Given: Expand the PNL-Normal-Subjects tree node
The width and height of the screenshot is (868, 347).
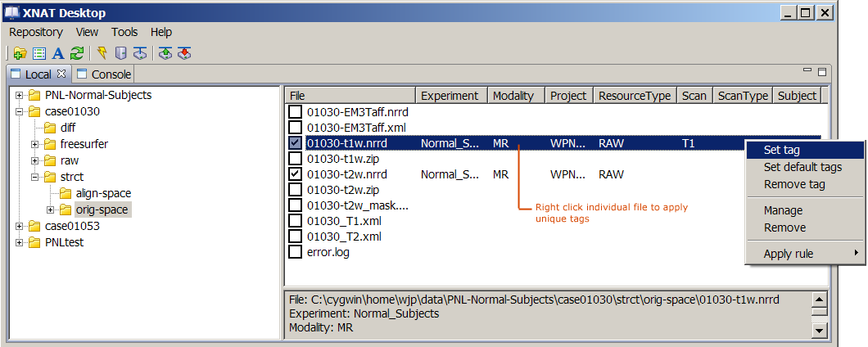Looking at the screenshot, I should pyautogui.click(x=19, y=95).
